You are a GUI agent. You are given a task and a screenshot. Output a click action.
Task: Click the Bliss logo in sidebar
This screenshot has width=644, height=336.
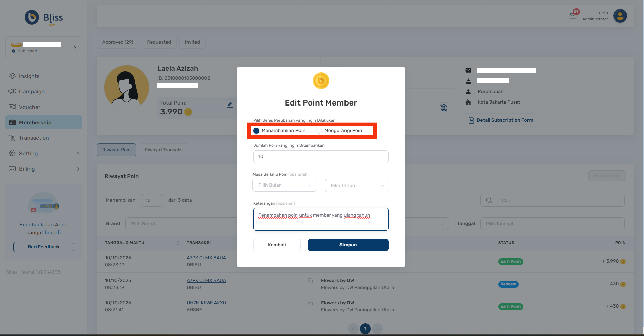coord(44,17)
